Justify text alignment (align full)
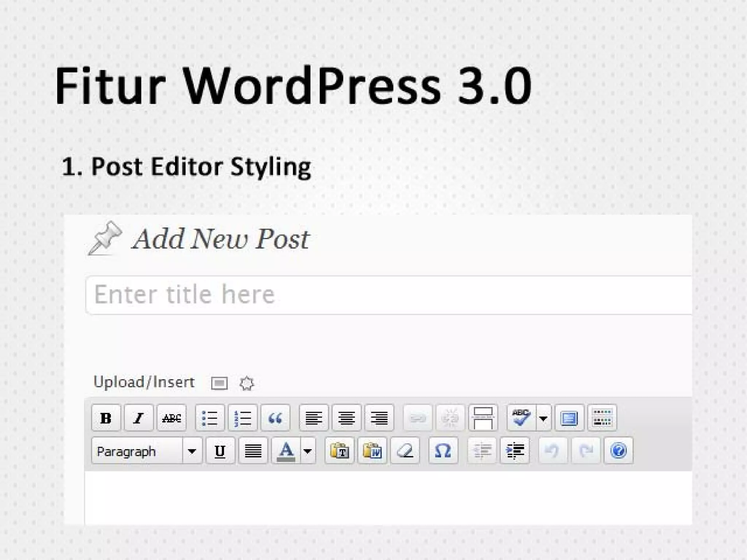 (253, 451)
